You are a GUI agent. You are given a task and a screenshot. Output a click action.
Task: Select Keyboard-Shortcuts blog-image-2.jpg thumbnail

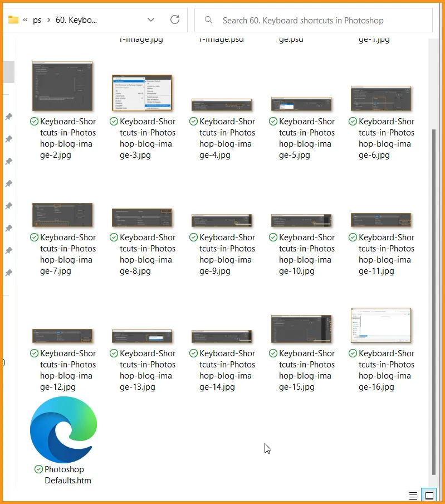point(63,86)
